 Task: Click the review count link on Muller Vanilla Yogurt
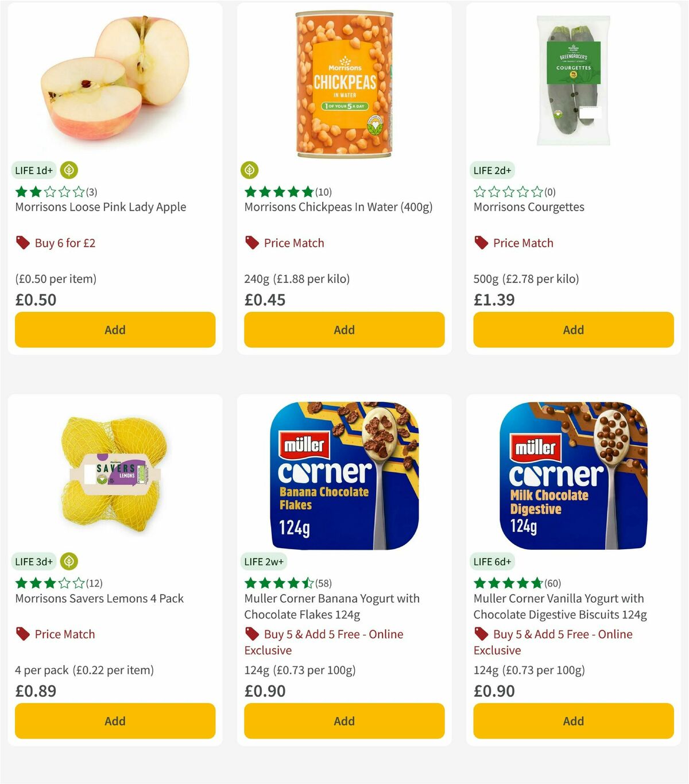[x=552, y=583]
